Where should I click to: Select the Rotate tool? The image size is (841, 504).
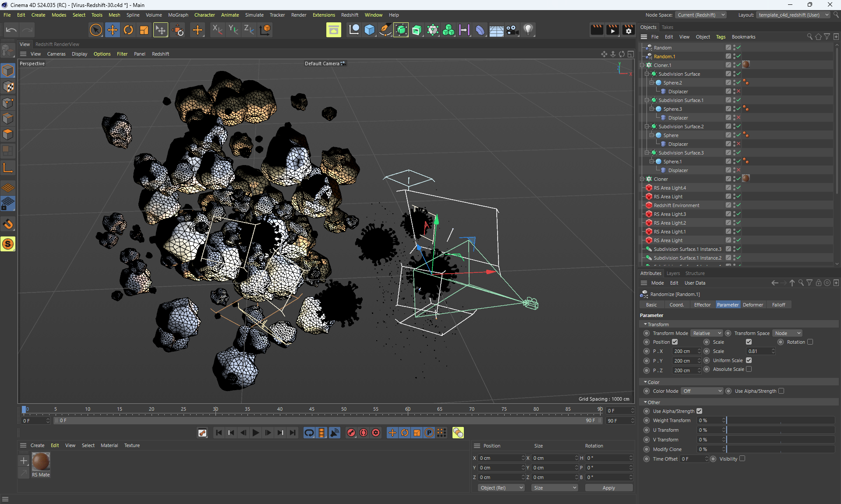[128, 30]
